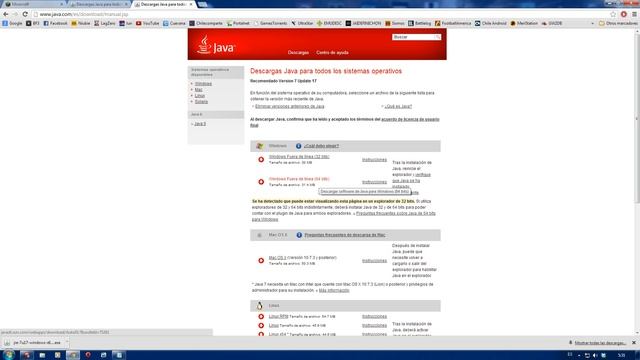Click Windows Fuera de línea (64 bits) link
640x360 pixels.
[299, 179]
